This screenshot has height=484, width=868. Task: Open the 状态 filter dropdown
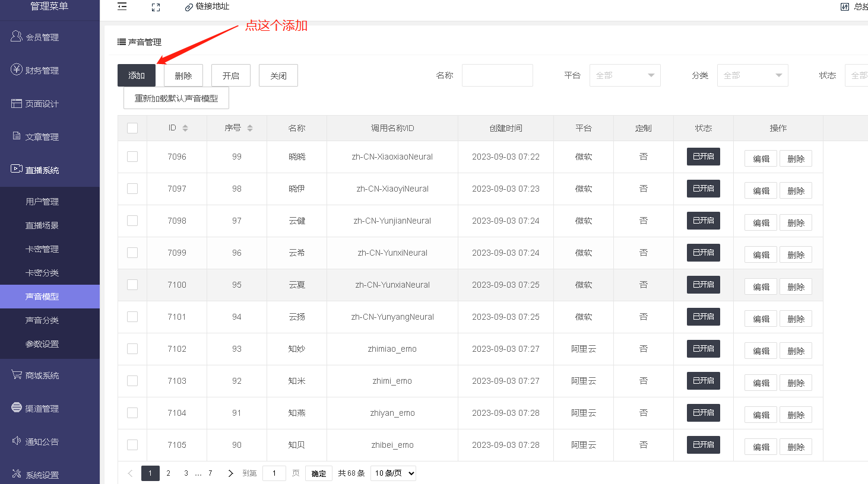[x=857, y=75]
